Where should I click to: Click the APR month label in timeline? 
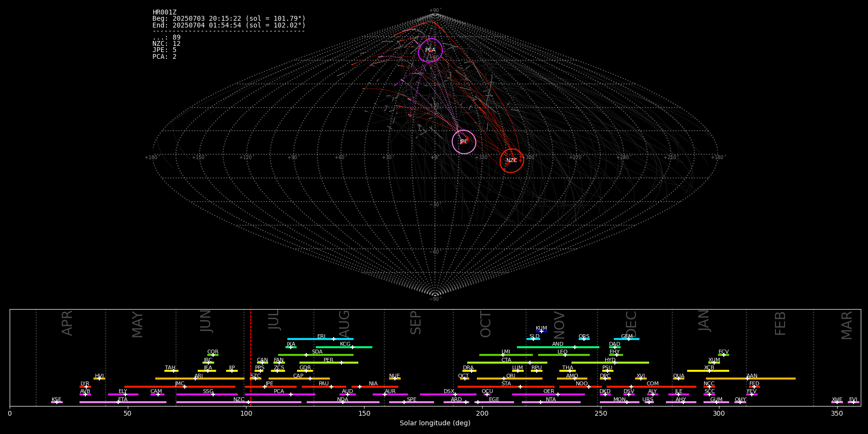pyautogui.click(x=67, y=323)
